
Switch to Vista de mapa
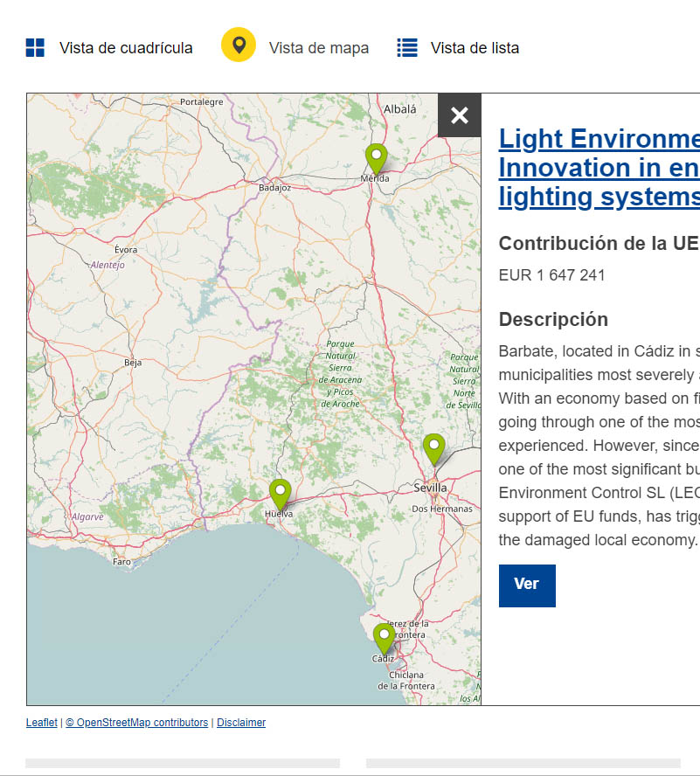tap(318, 48)
